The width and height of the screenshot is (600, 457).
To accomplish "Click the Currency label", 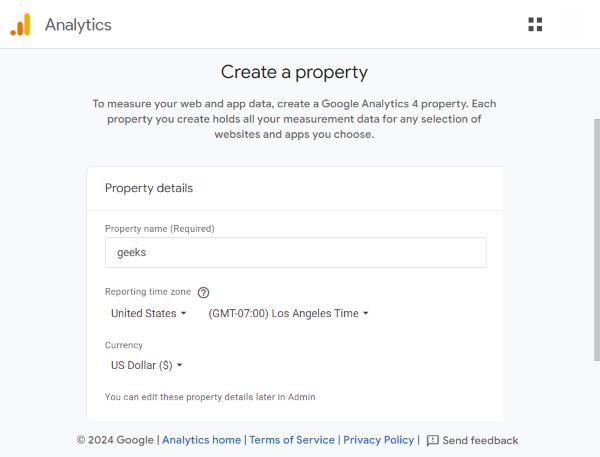I will [124, 345].
